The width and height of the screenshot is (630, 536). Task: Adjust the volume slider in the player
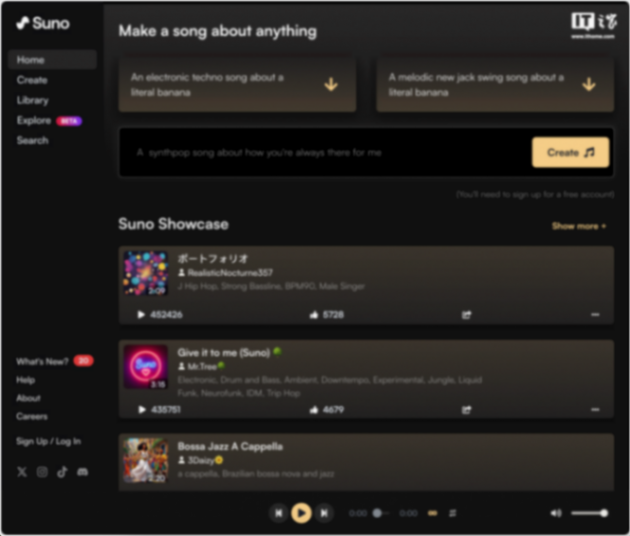[589, 513]
